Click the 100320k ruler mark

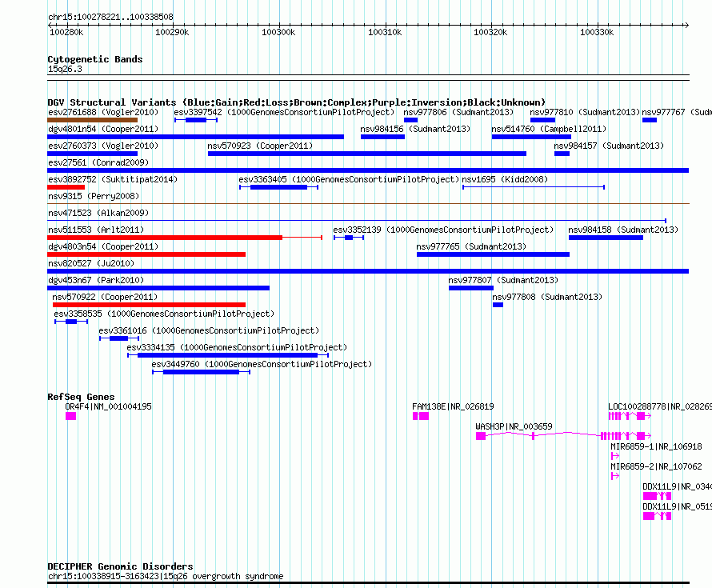490,32
